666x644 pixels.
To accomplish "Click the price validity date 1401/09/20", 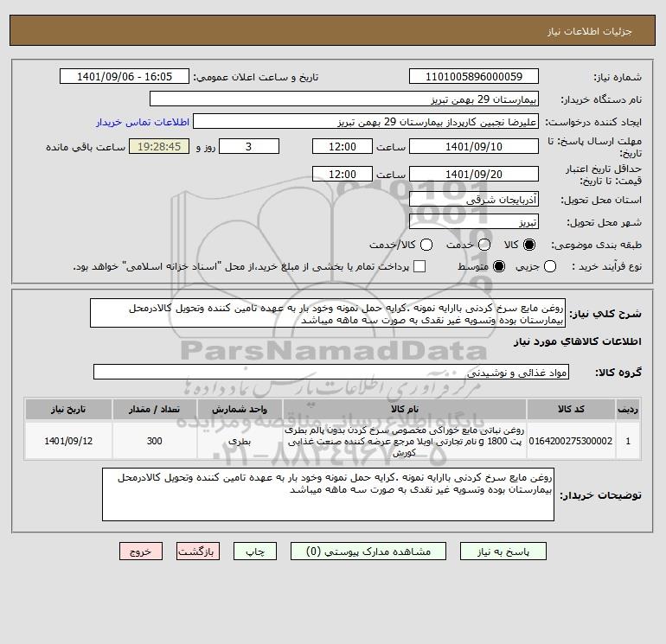I will point(474,174).
